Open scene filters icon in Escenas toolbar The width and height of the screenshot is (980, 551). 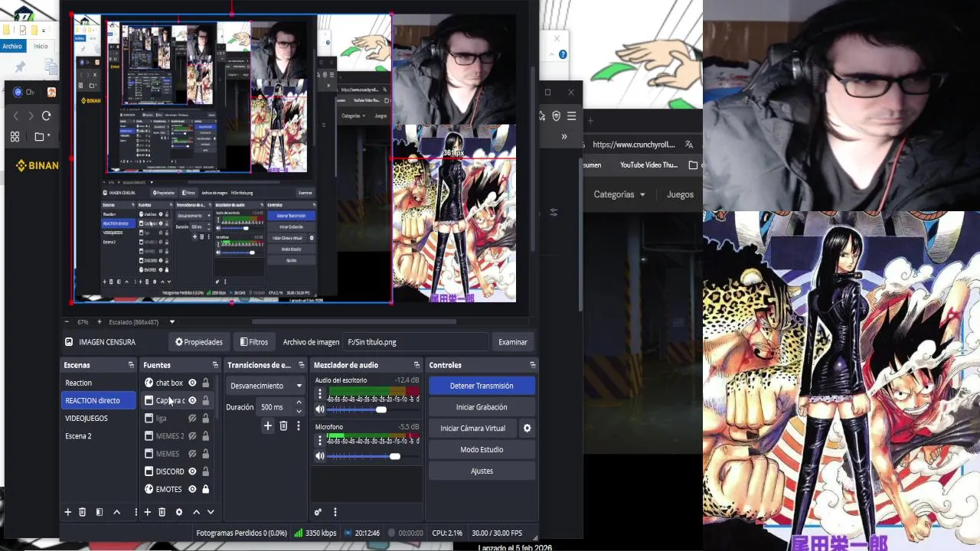pos(99,512)
